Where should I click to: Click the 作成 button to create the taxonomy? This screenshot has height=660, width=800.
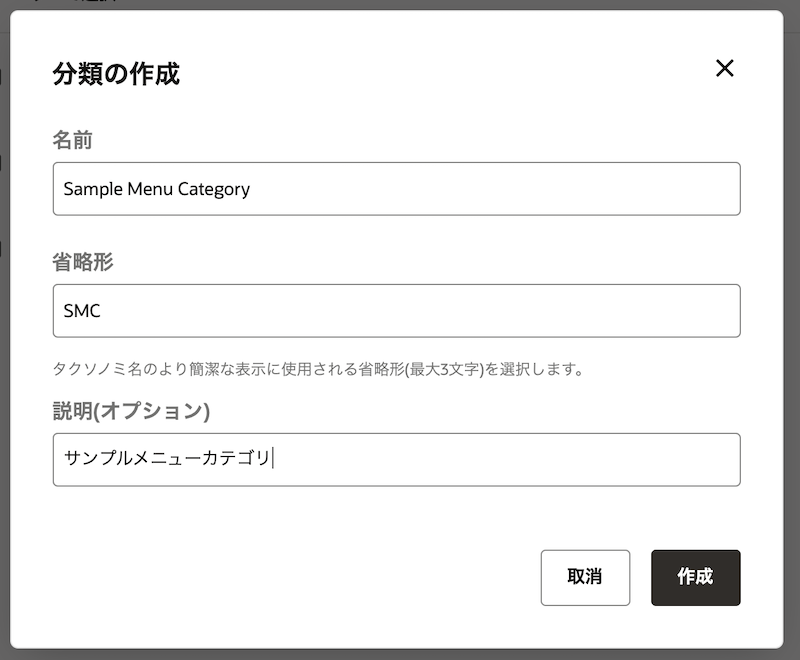click(x=696, y=578)
